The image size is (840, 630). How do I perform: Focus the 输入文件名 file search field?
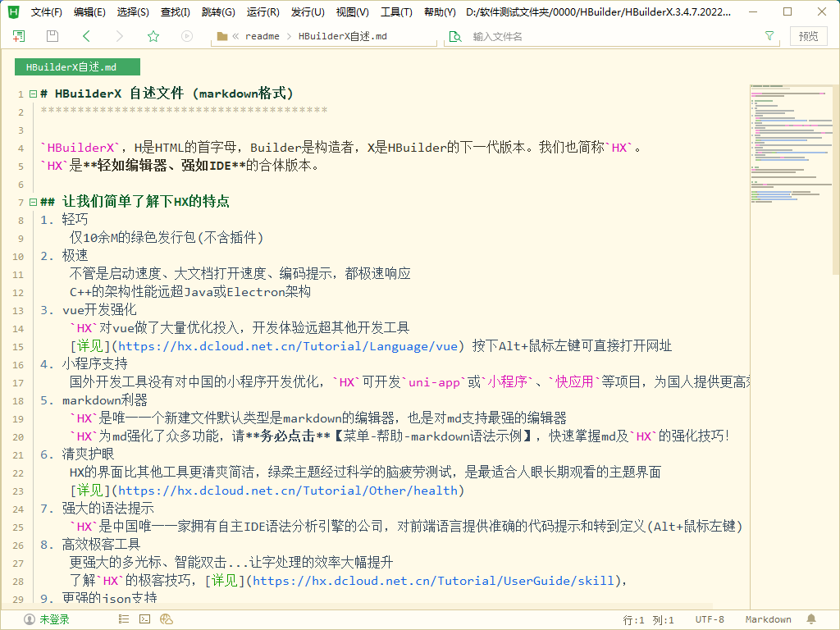click(x=607, y=36)
